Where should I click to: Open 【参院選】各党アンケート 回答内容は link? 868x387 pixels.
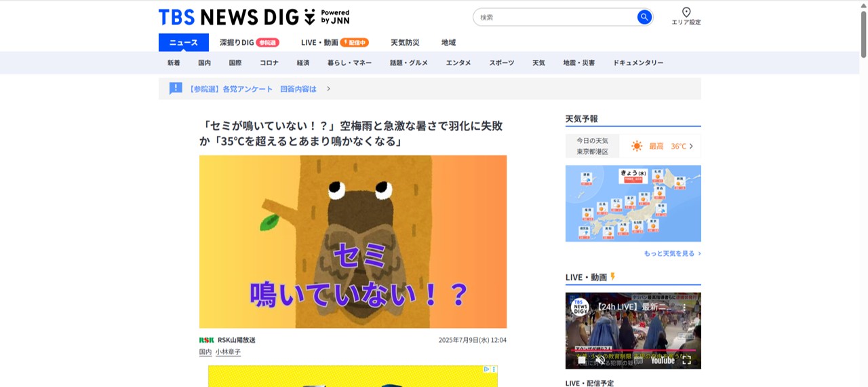[252, 89]
